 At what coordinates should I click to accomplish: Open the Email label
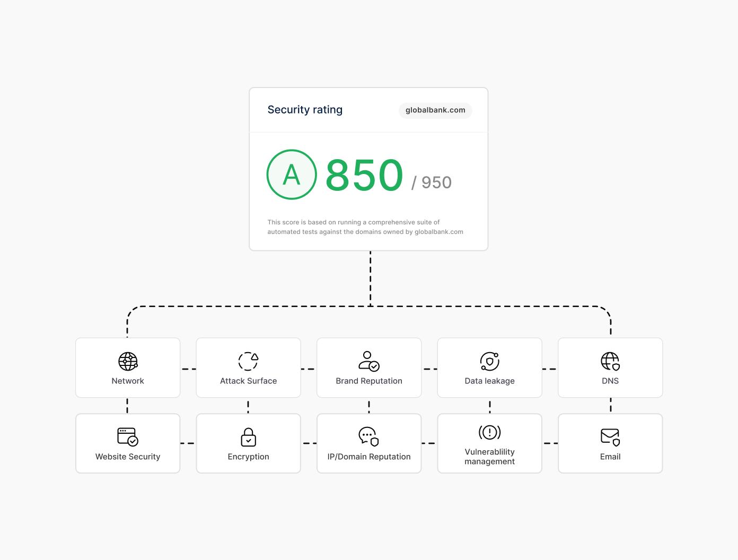coord(610,457)
